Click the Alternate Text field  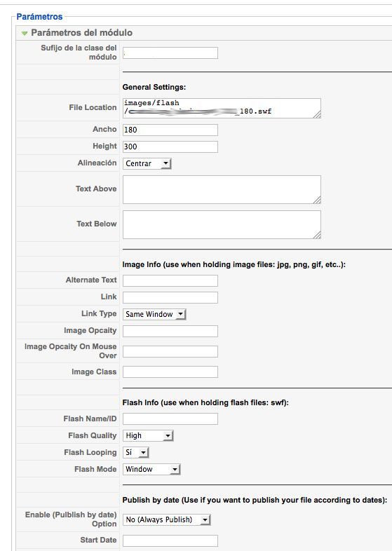tap(170, 281)
